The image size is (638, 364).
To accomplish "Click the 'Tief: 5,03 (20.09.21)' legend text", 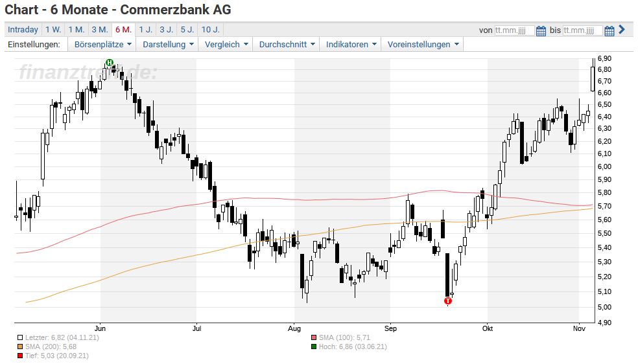I will coord(56,356).
